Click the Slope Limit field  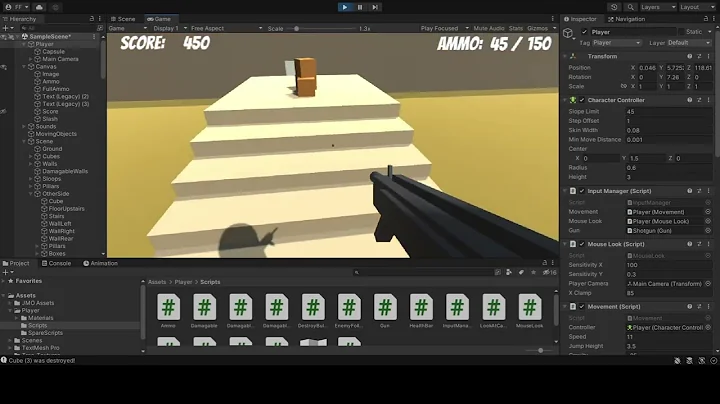669,112
